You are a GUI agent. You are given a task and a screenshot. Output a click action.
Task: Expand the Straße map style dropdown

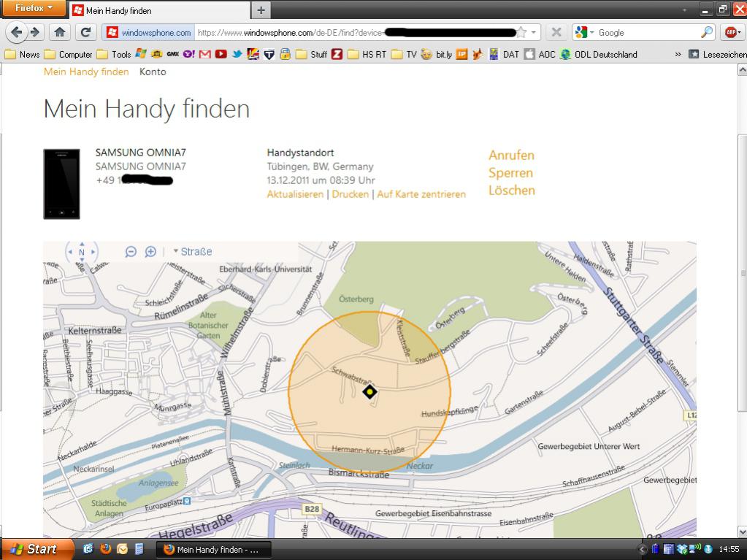pos(193,251)
